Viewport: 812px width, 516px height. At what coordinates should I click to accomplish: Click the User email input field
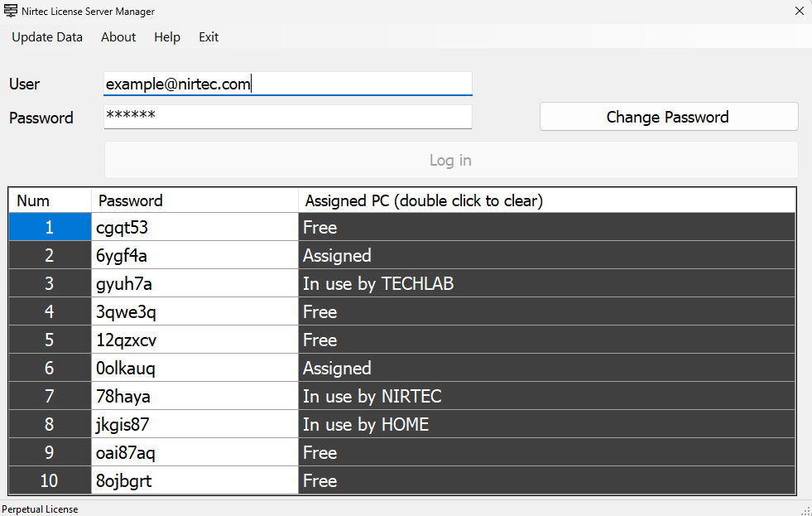pos(287,84)
